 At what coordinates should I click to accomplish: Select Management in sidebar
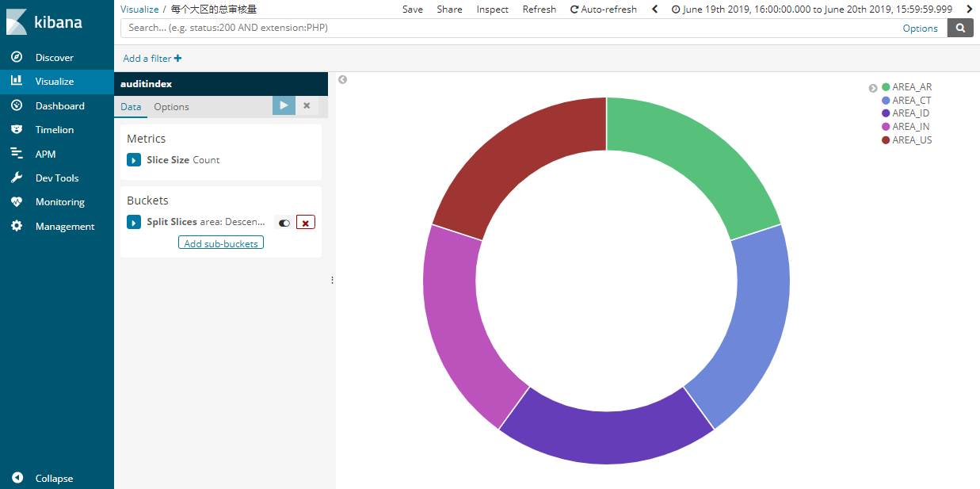pos(65,226)
